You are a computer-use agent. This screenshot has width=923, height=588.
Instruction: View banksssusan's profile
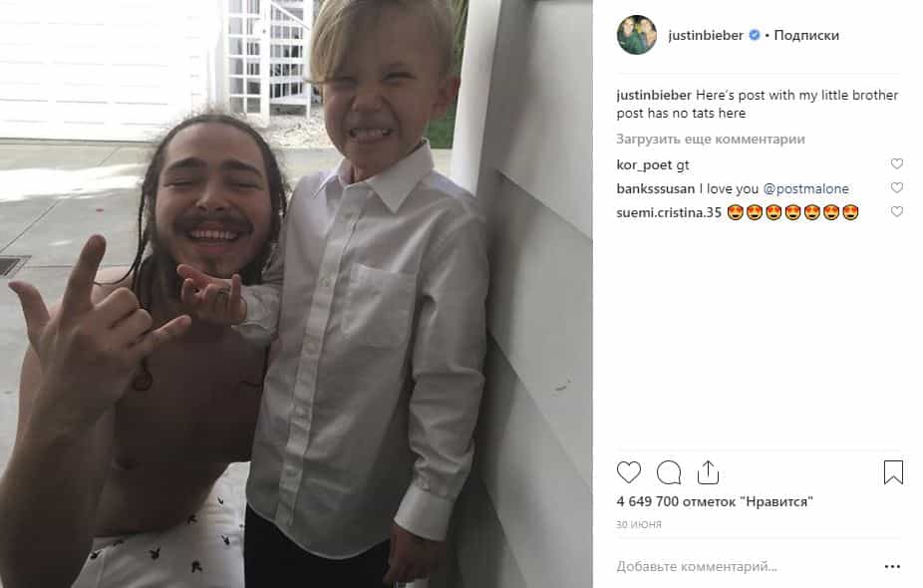(x=656, y=189)
